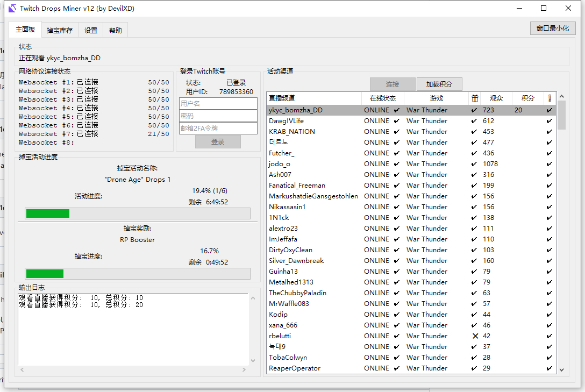
Task: Click the gift icon column header
Action: point(475,98)
